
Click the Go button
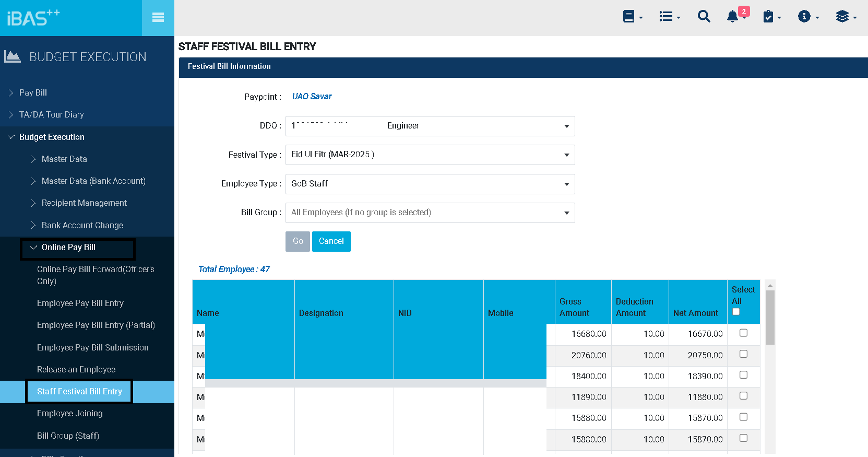point(298,241)
